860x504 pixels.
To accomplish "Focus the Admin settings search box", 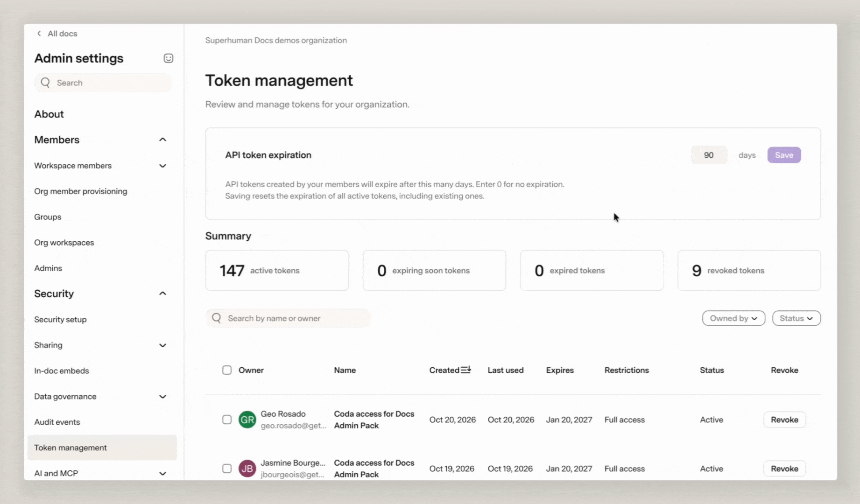I will tap(103, 83).
